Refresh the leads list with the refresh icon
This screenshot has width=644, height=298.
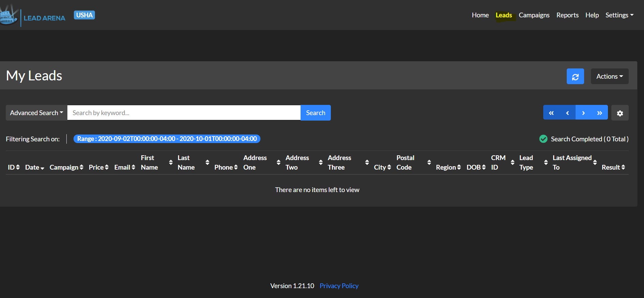point(575,76)
